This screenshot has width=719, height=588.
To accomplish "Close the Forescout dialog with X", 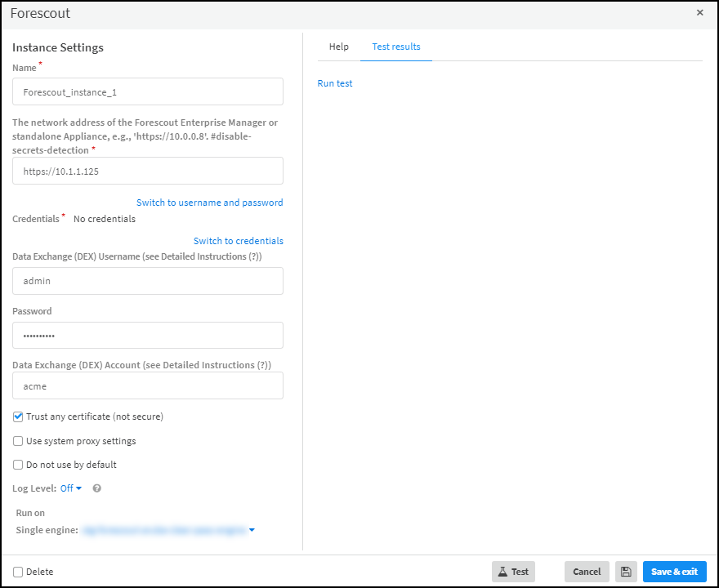I will tap(699, 13).
